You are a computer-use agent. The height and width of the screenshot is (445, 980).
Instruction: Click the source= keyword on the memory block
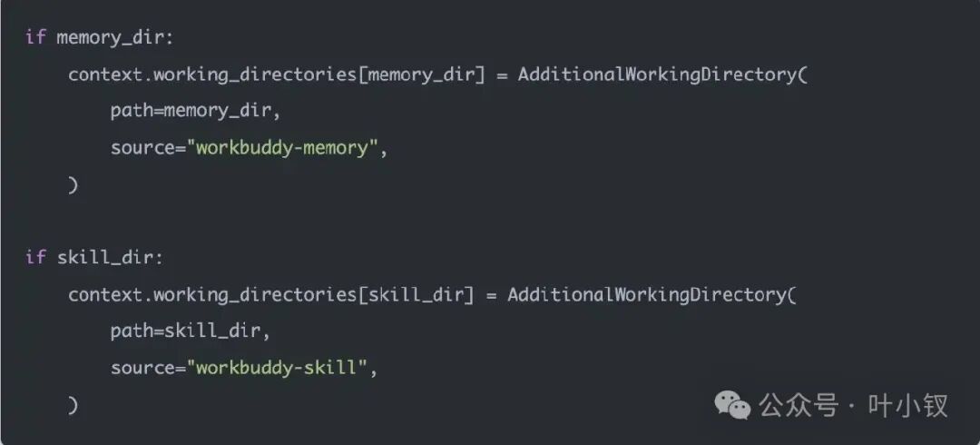(x=148, y=148)
